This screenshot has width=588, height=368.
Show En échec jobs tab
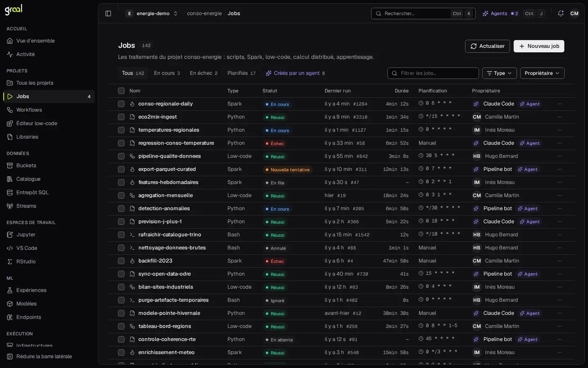pos(204,73)
